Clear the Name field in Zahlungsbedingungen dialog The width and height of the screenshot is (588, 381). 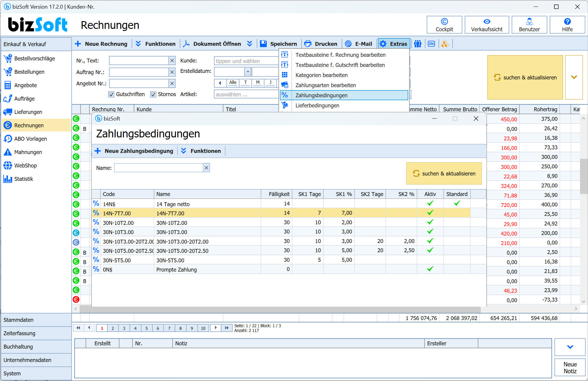(x=206, y=168)
